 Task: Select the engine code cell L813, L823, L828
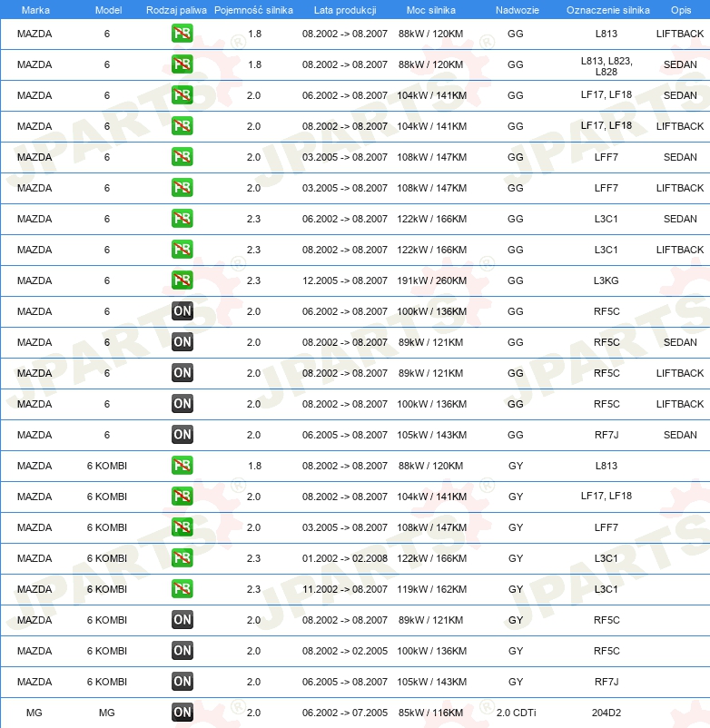(606, 66)
